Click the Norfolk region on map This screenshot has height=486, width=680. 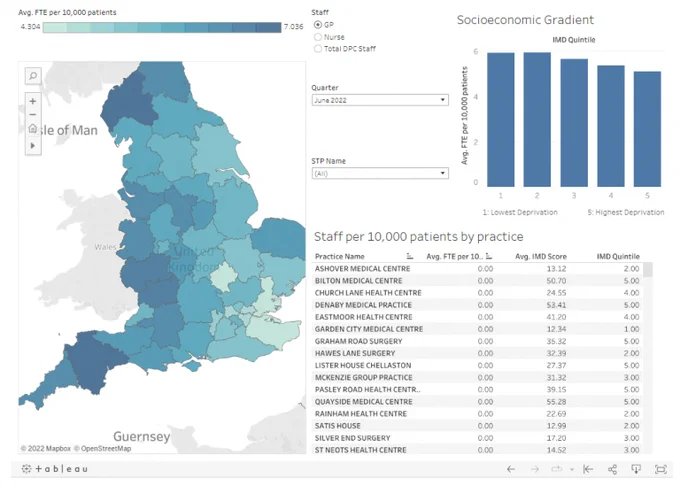[282, 238]
